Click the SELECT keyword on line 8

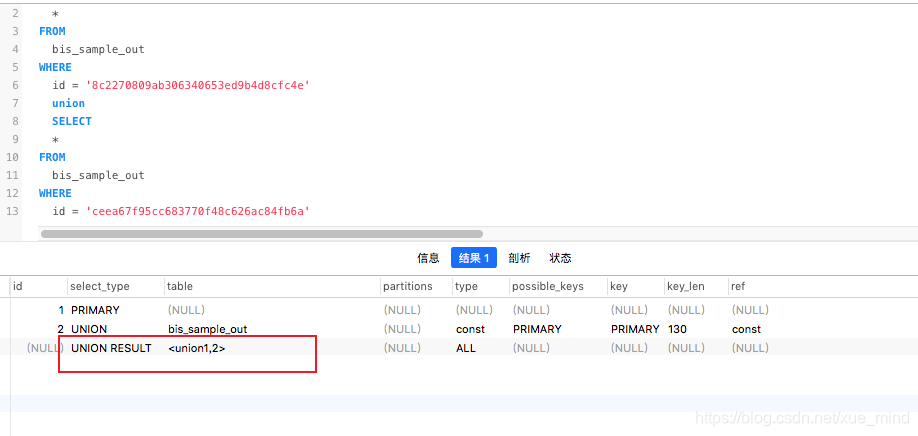click(x=72, y=121)
